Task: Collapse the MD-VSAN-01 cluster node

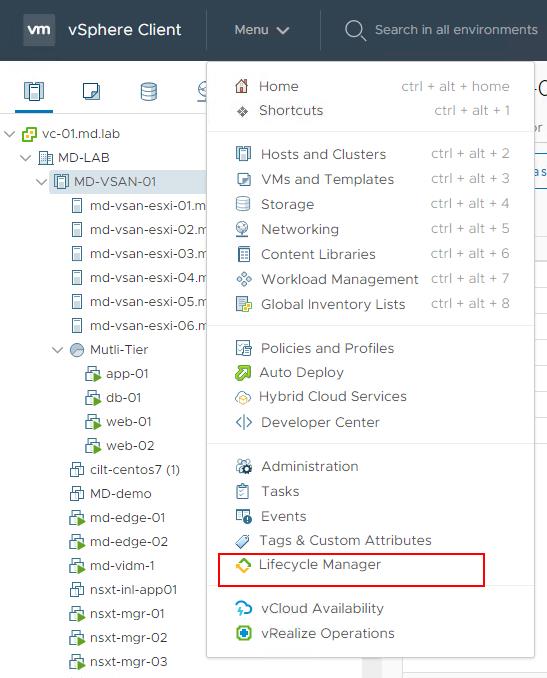Action: point(42,182)
